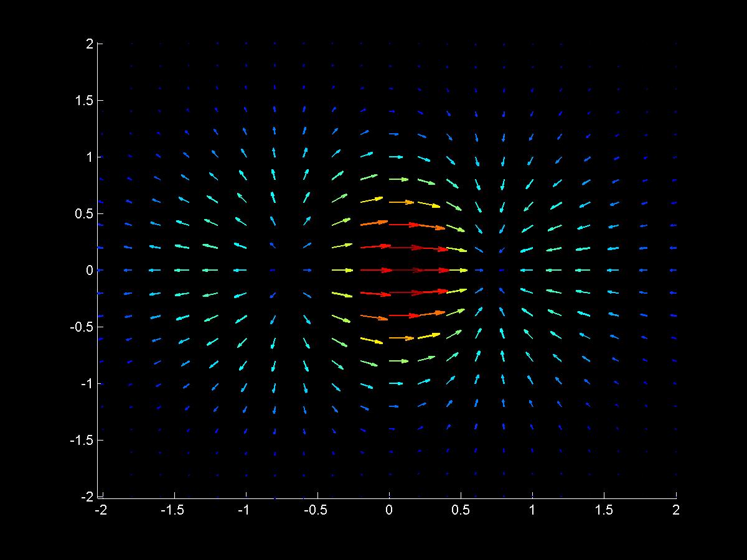Select the x-axis tick label 1.5
The height and width of the screenshot is (560, 747).
[x=604, y=510]
